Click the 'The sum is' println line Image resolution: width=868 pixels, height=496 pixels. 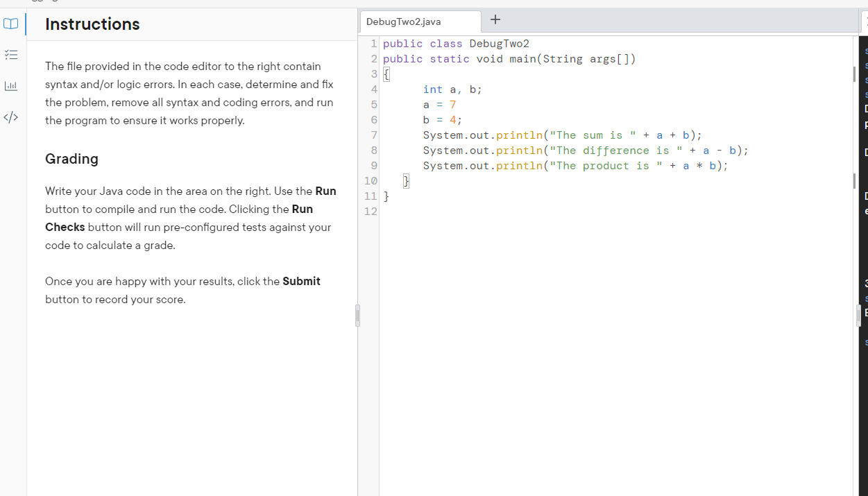(x=562, y=135)
